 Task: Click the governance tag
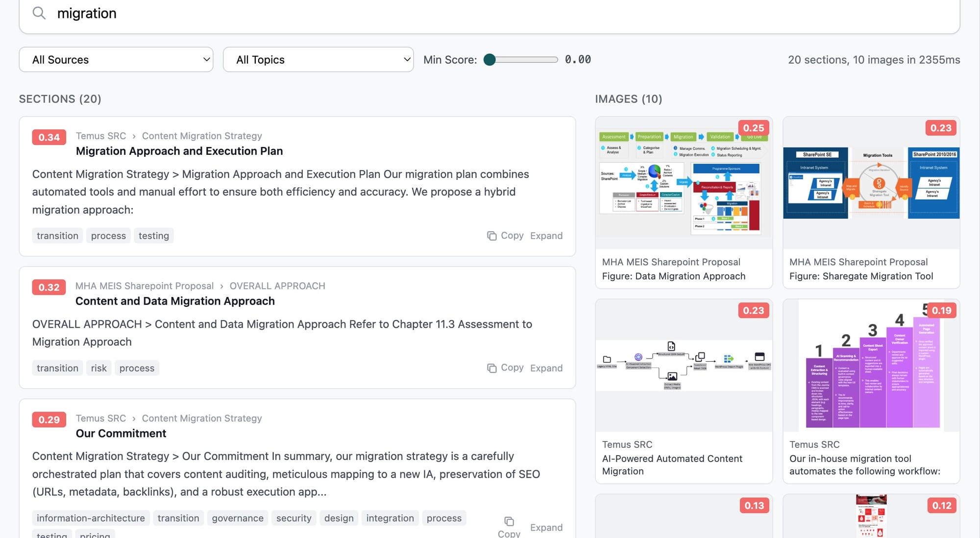(238, 518)
